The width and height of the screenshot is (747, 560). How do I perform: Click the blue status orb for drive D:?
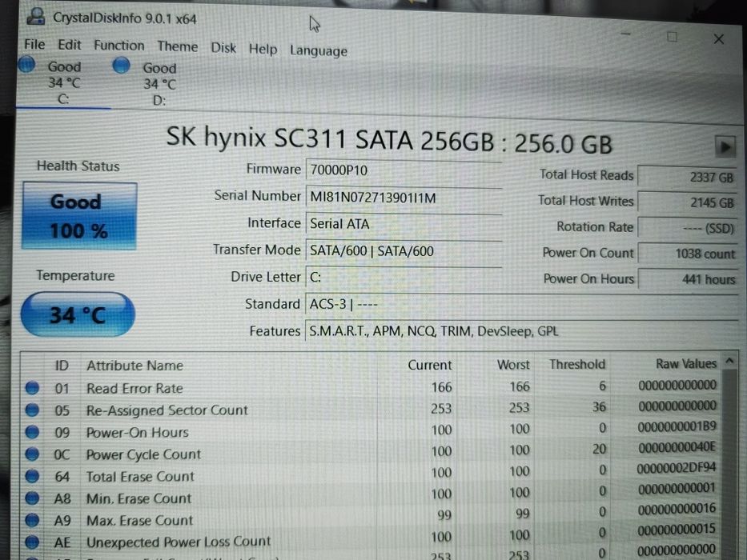coord(122,65)
